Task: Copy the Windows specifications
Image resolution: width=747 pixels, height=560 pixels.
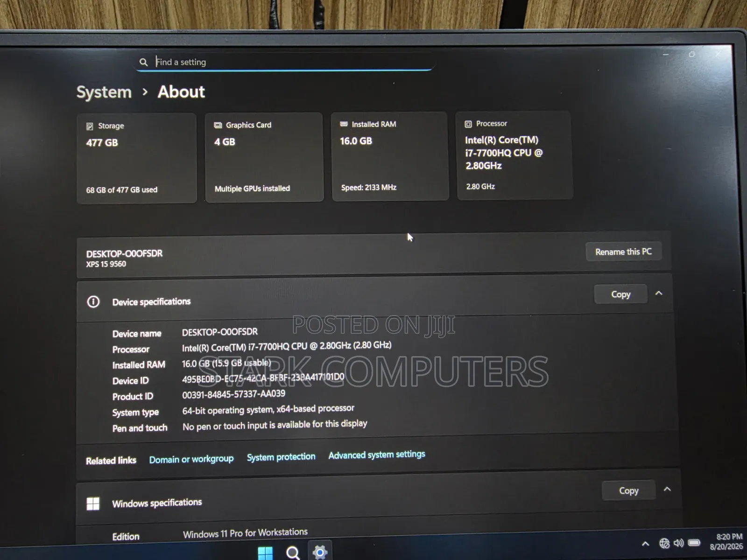Action: point(628,490)
